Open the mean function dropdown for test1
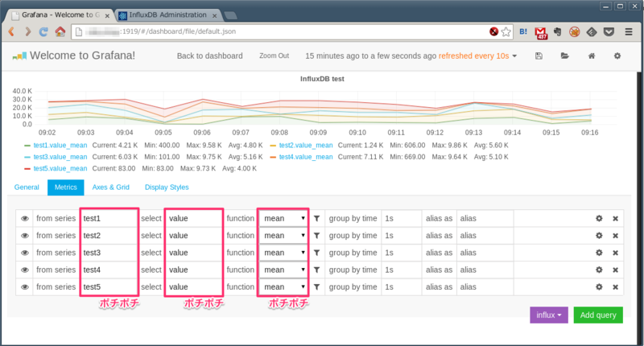Viewport: 644px width, 346px height. [283, 218]
